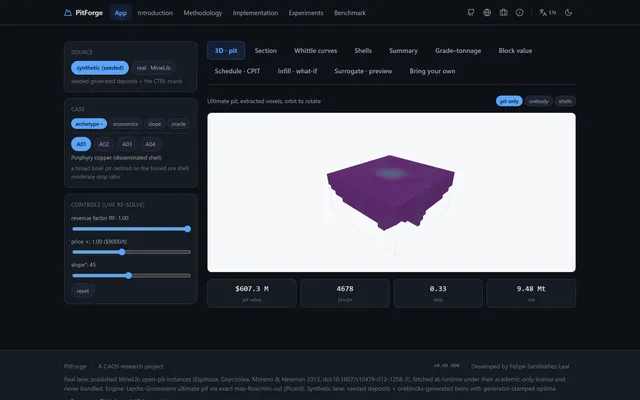The image size is (640, 400).
Task: Click the $607.3 M pit value card
Action: tap(252, 293)
